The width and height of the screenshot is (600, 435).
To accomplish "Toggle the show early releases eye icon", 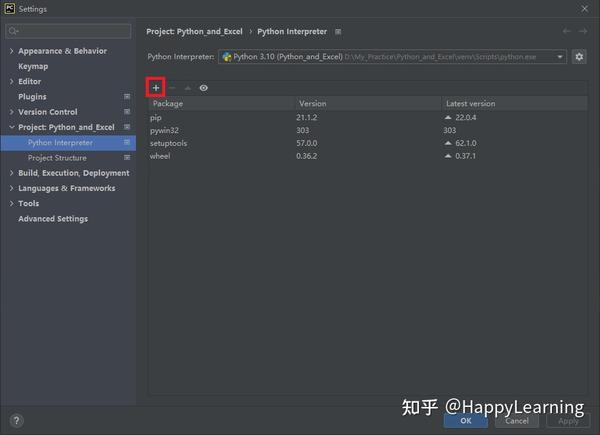I will [204, 88].
